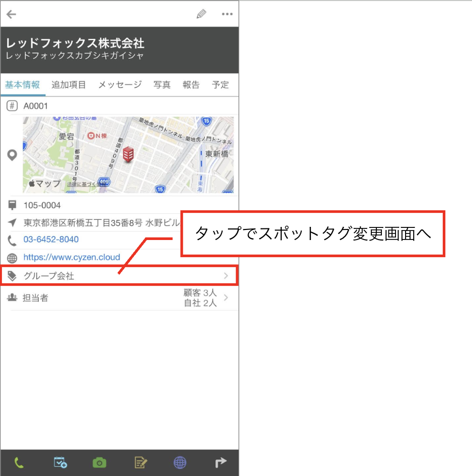The image size is (472, 476).
Task: Tap the furigana レッドフォックスカブシキガイシャ
Action: tap(74, 55)
